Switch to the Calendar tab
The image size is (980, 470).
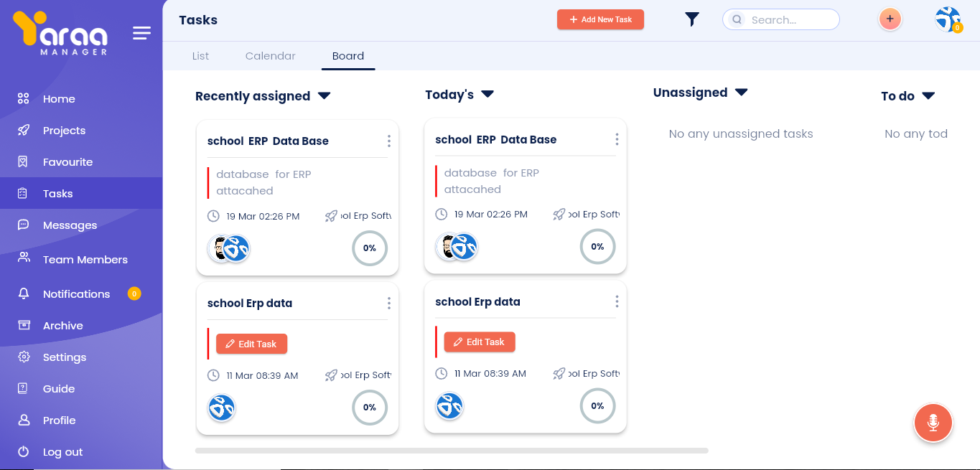point(270,56)
